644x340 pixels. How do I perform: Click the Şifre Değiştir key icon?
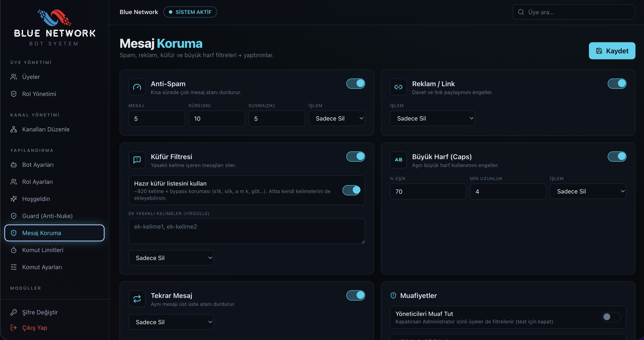(x=14, y=312)
